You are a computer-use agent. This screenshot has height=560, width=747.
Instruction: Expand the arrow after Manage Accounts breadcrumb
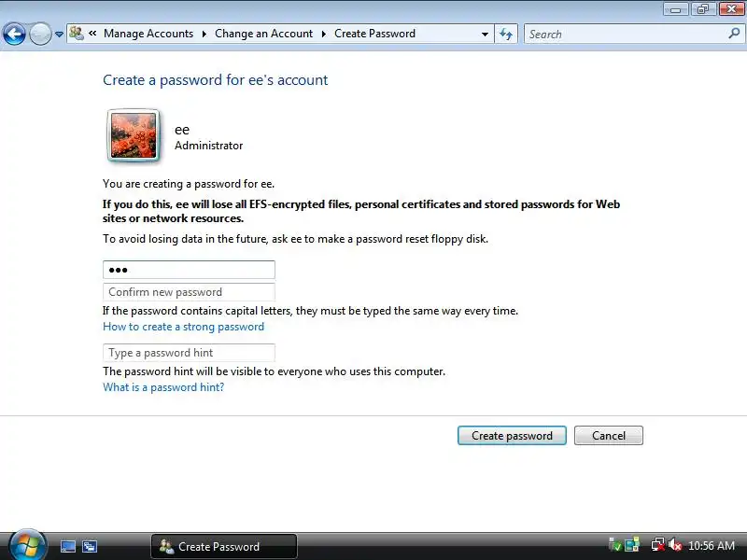204,34
